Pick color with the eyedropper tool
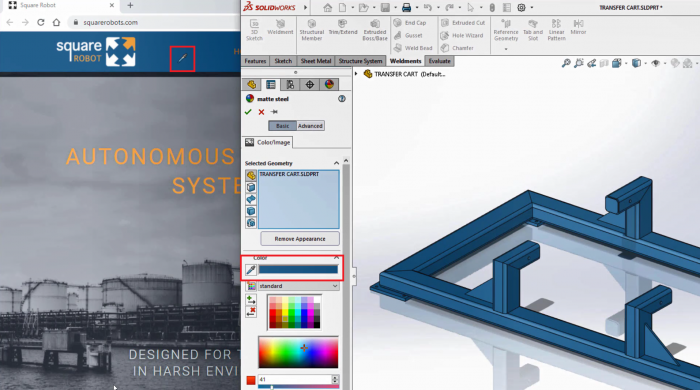 click(x=251, y=270)
